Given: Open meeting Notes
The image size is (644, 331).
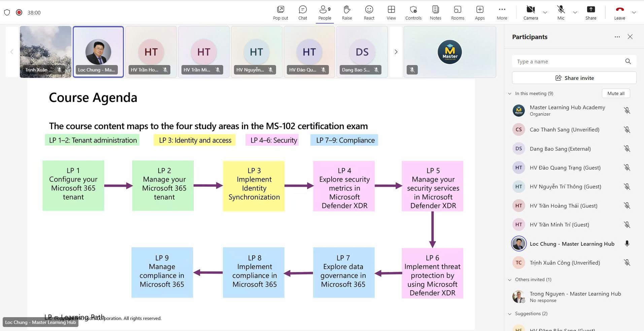Looking at the screenshot, I should coord(435,13).
